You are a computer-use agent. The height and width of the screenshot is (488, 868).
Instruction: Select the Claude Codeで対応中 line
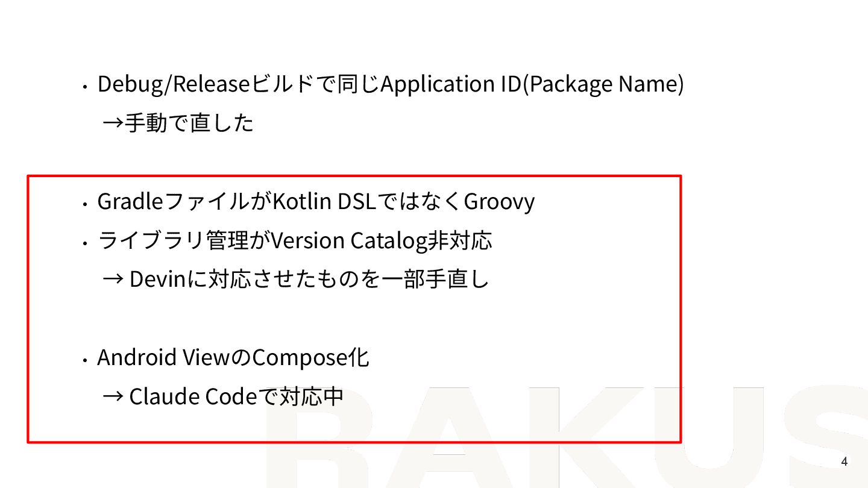pos(223,396)
